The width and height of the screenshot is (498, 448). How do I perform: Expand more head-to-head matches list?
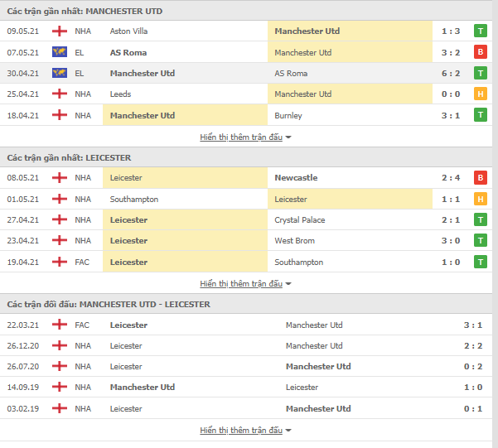(245, 431)
